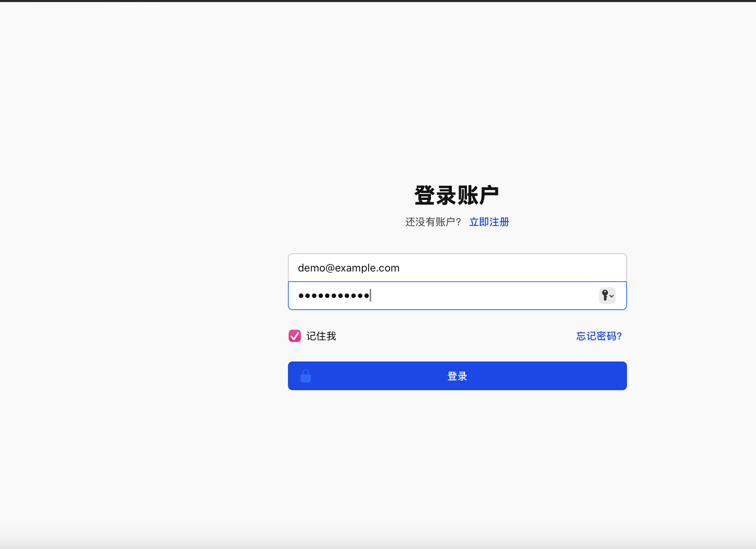Viewport: 756px width, 549px height.
Task: Click 登录 text on the blue button
Action: (457, 376)
